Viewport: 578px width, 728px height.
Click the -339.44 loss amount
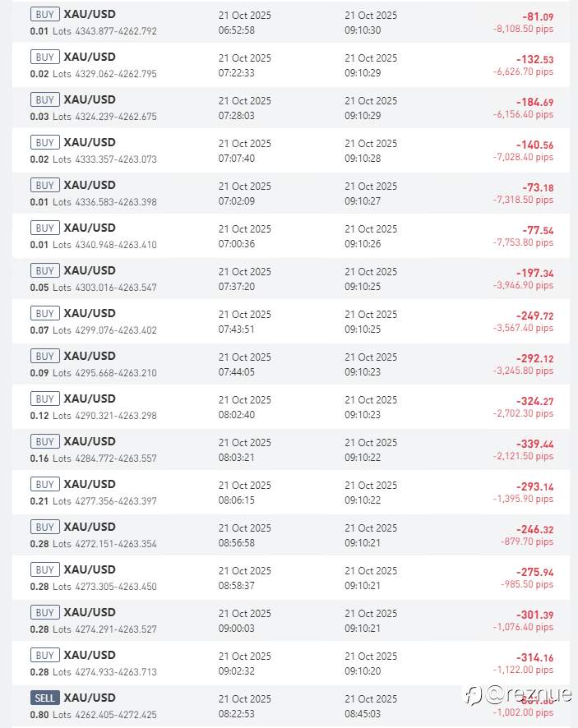pos(534,444)
